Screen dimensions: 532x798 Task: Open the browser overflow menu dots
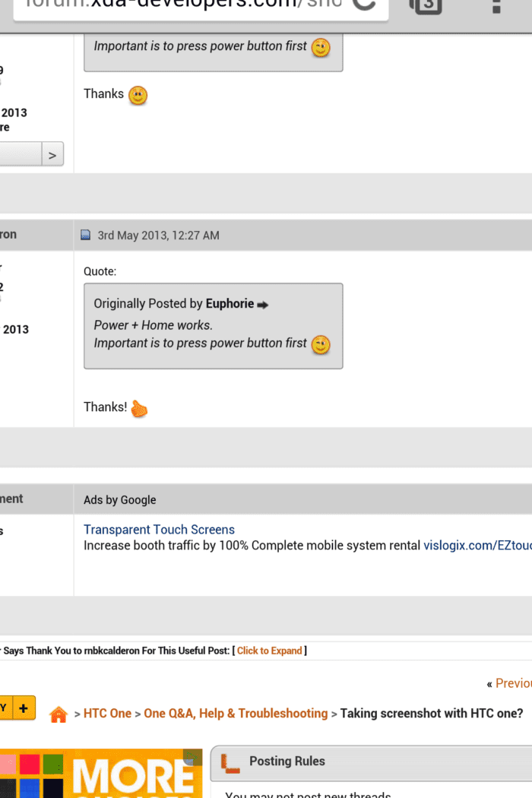496,6
